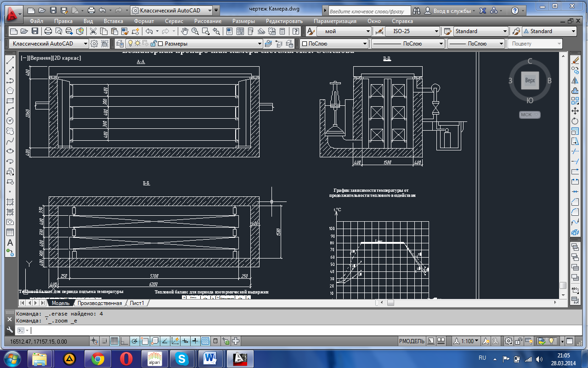Image resolution: width=588 pixels, height=368 pixels.
Task: Click the Dimension Style icon
Action: [379, 31]
